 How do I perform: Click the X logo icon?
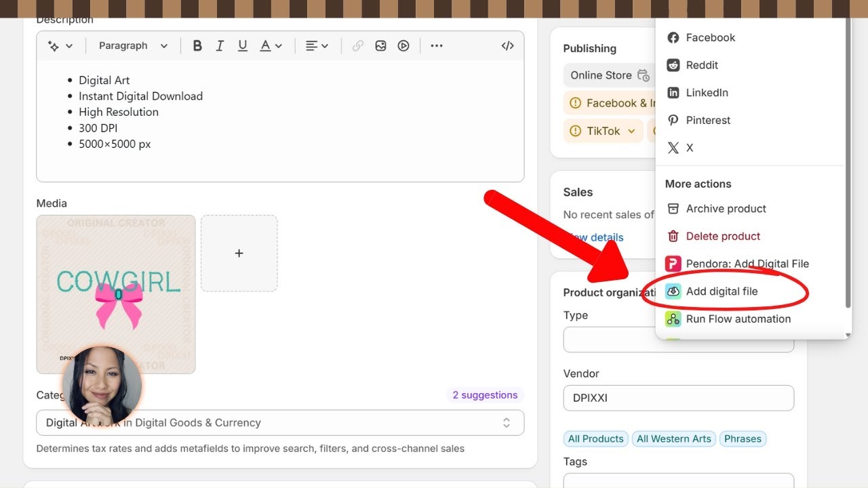coord(673,148)
